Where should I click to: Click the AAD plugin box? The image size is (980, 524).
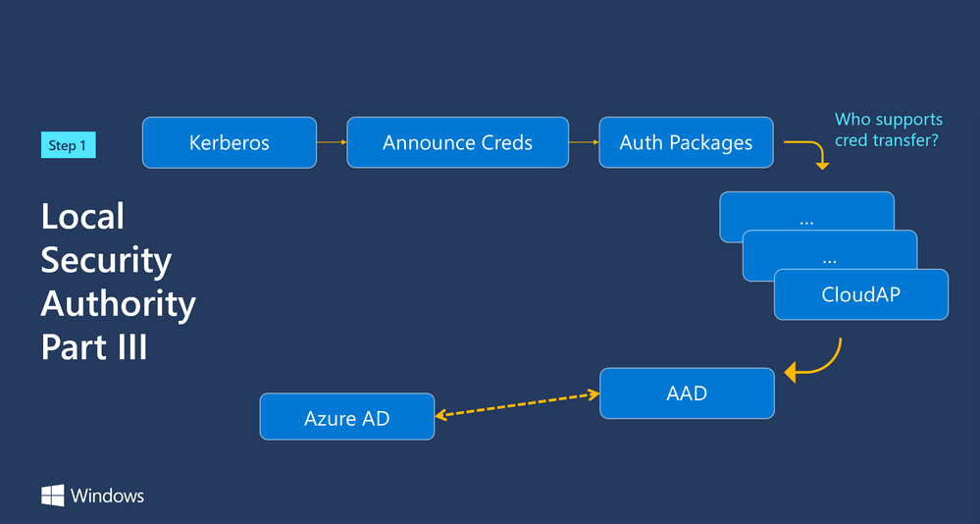tap(687, 393)
